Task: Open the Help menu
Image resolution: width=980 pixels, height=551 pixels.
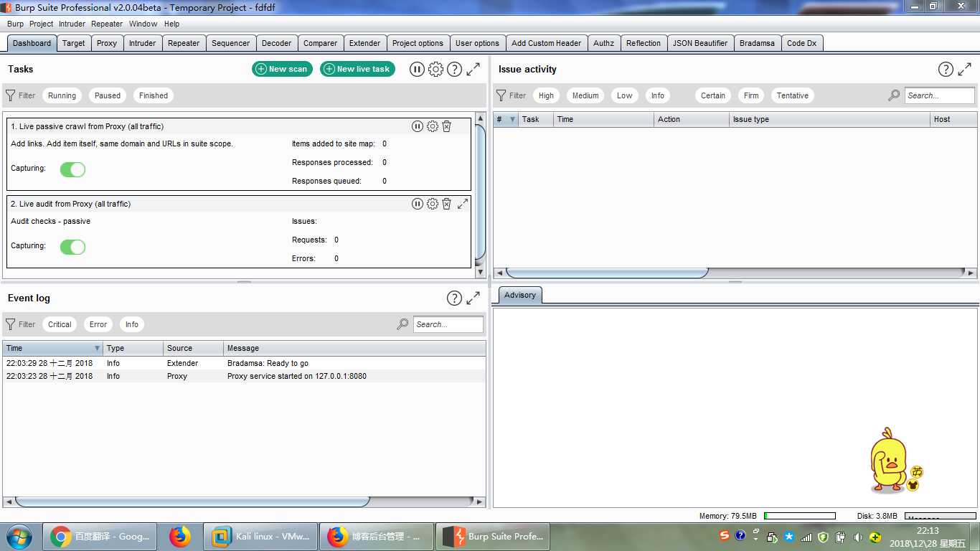Action: click(172, 24)
